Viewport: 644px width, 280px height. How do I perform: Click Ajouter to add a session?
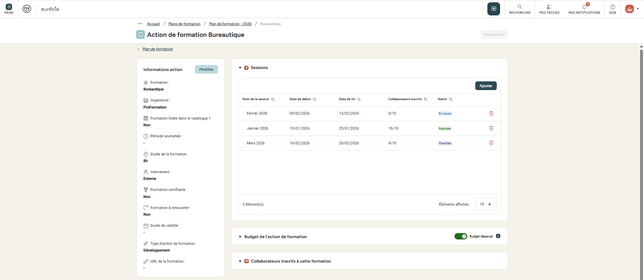pyautogui.click(x=486, y=86)
